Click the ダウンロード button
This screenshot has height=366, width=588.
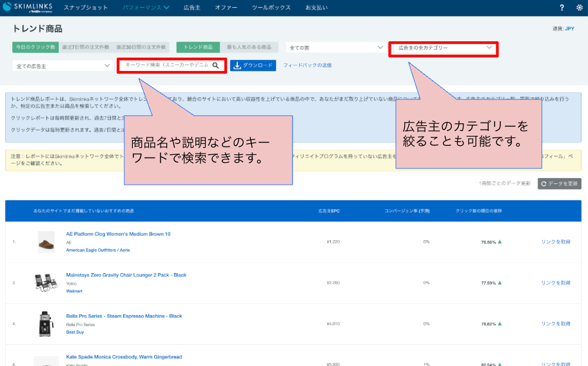(x=253, y=65)
